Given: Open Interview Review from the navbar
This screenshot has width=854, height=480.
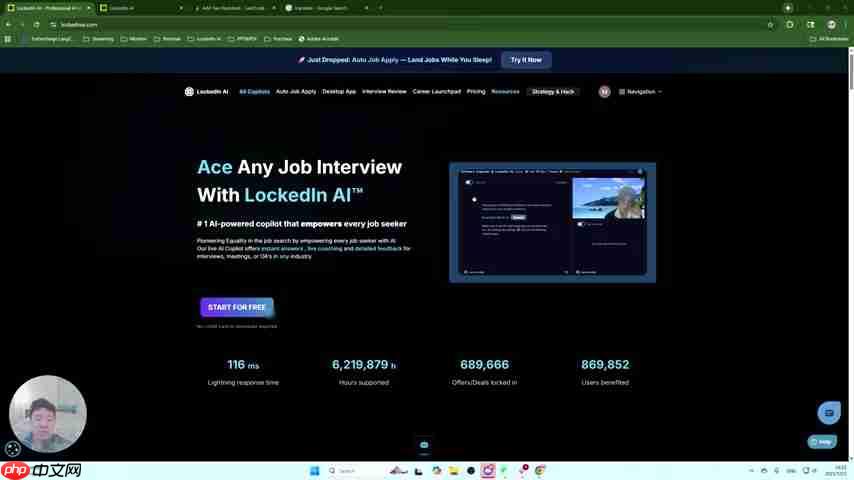Looking at the screenshot, I should [384, 92].
